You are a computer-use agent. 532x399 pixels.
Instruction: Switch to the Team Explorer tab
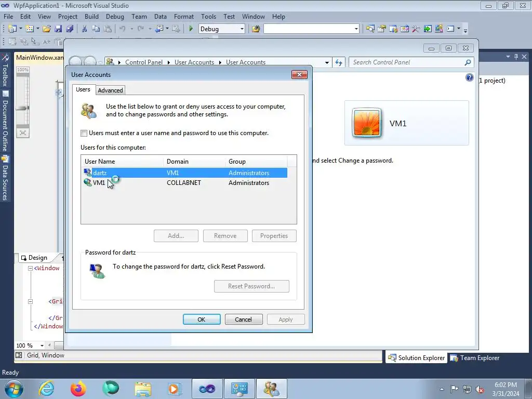click(475, 358)
